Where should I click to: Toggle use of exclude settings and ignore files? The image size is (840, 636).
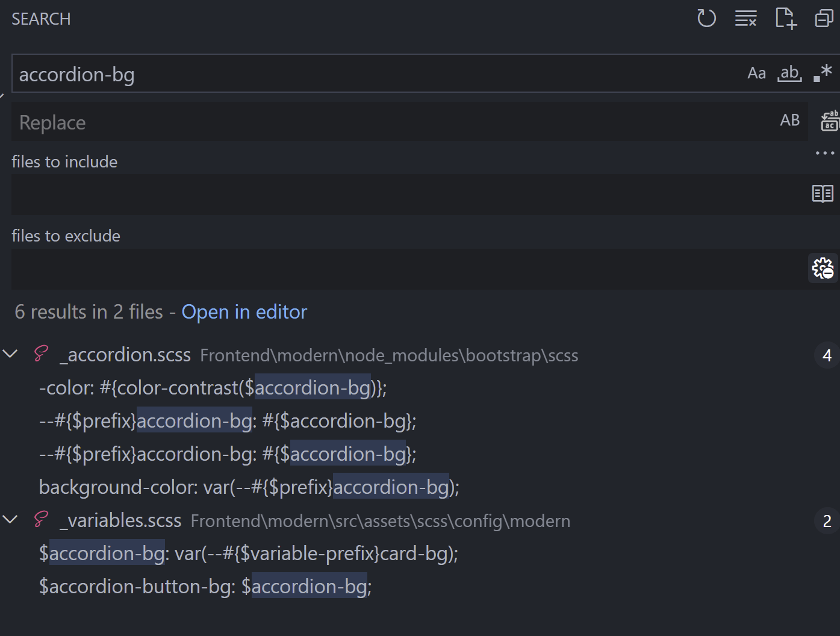tap(823, 268)
